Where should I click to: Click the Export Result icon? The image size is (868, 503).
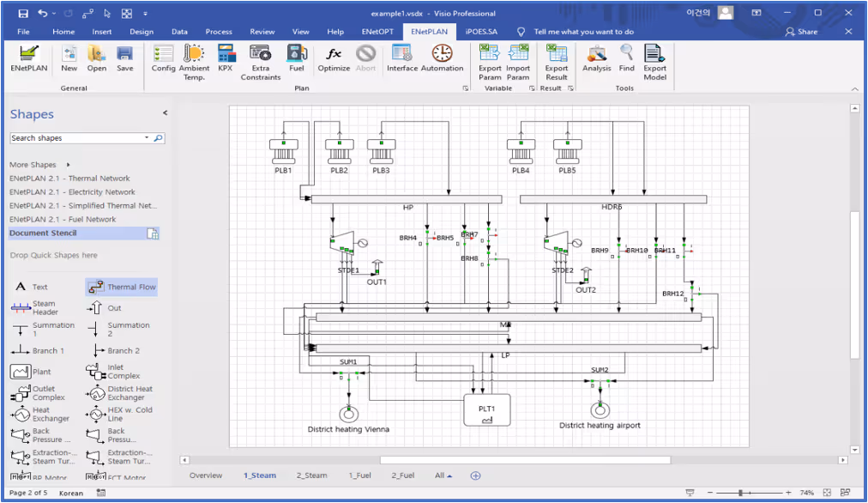click(557, 62)
